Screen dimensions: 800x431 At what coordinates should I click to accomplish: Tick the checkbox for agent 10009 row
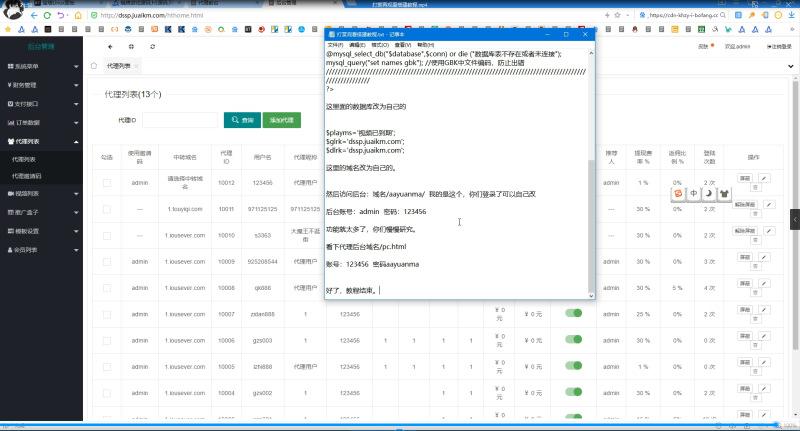pos(107,262)
